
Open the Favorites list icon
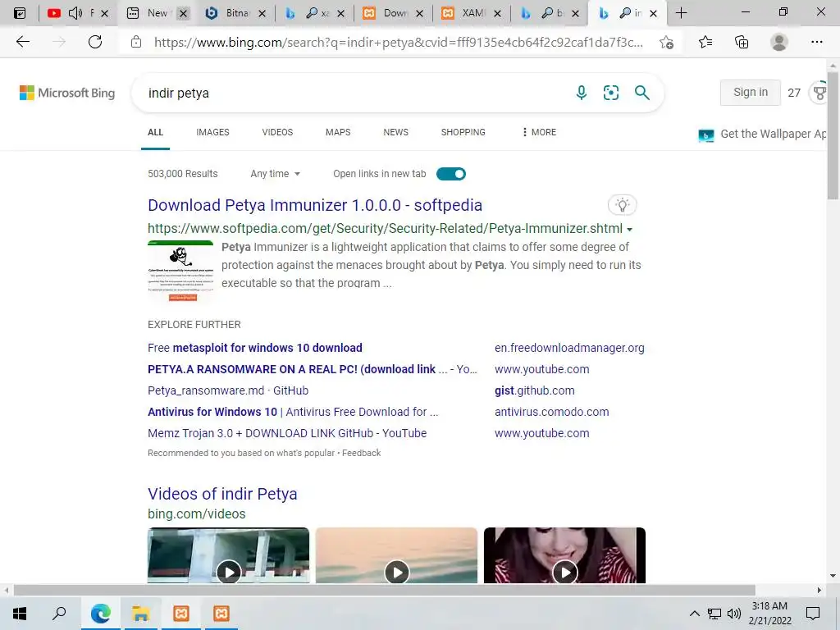click(705, 42)
